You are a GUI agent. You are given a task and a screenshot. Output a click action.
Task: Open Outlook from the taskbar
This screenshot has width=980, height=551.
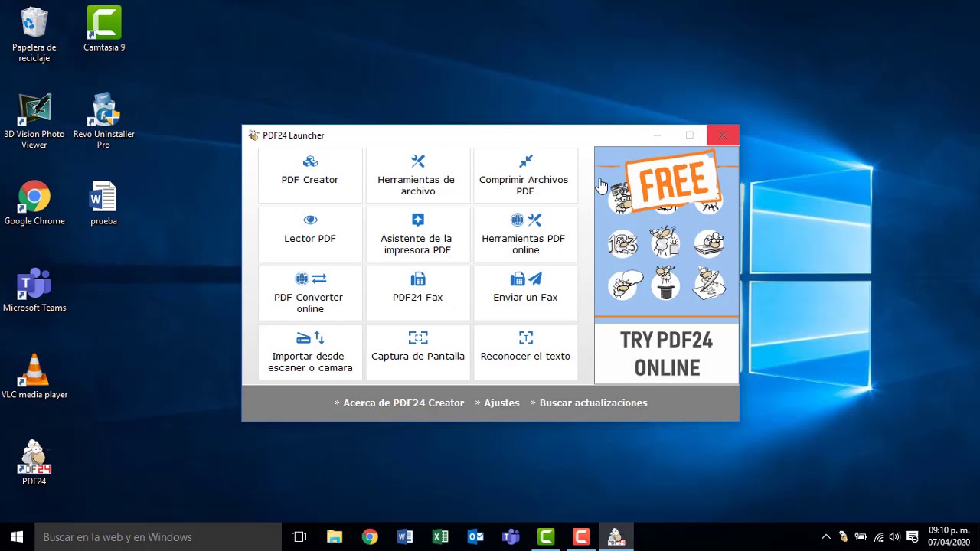[475, 536]
